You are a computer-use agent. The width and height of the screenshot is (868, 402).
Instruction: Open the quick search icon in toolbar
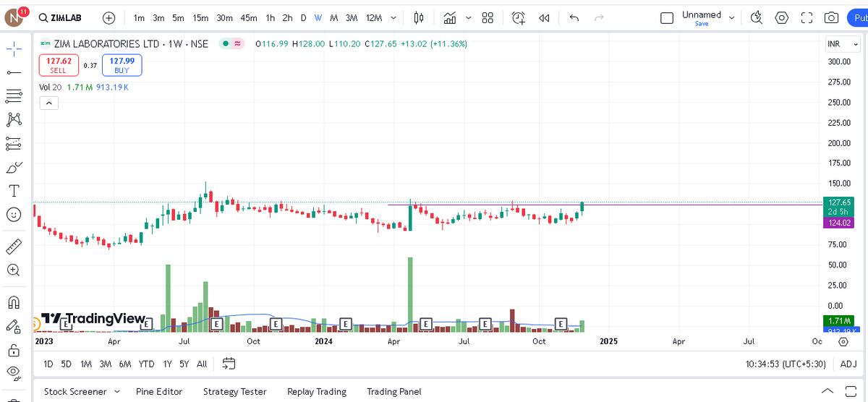757,17
